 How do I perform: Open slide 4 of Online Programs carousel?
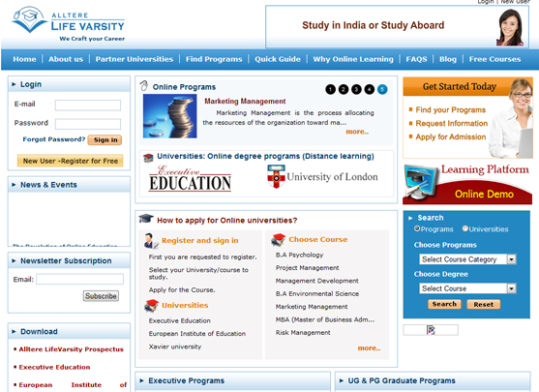(x=370, y=89)
